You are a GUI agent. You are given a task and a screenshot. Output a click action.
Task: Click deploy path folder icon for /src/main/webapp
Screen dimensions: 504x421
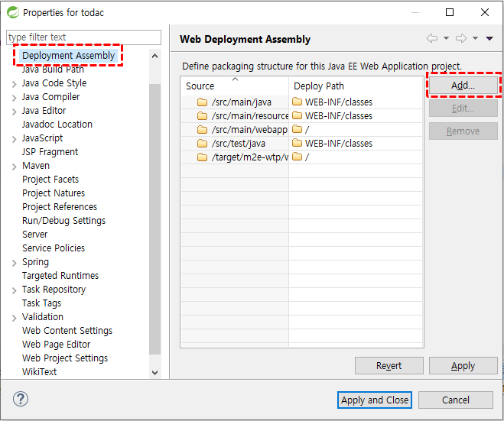click(x=297, y=129)
